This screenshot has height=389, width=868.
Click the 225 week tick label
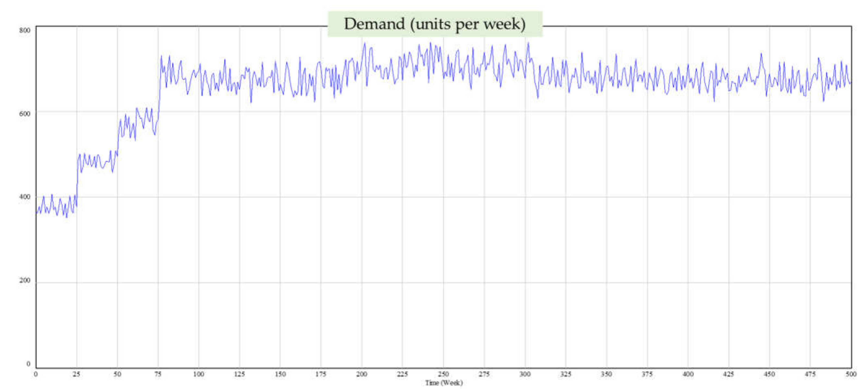tap(402, 374)
